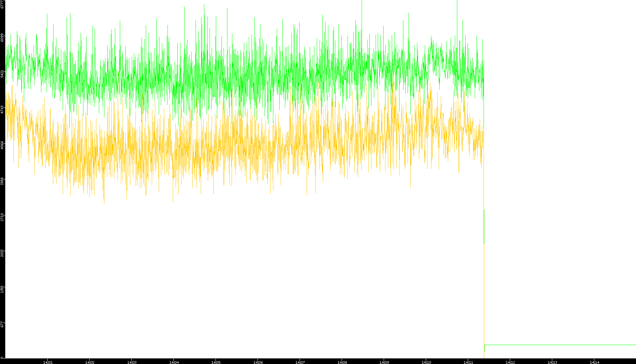Image resolution: width=636 pixels, height=364 pixels.
Task: Click the 14:11 time axis label
Action: coord(468,362)
